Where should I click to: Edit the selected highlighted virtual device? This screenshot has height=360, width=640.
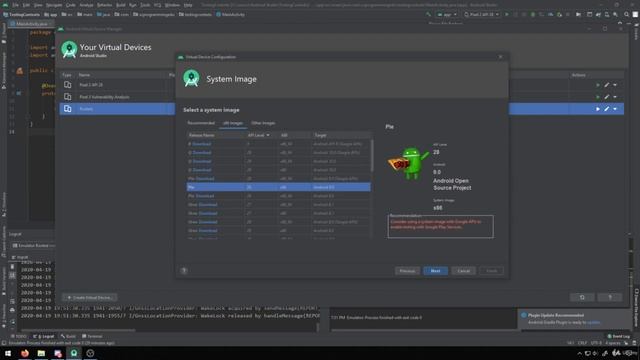tap(607, 109)
